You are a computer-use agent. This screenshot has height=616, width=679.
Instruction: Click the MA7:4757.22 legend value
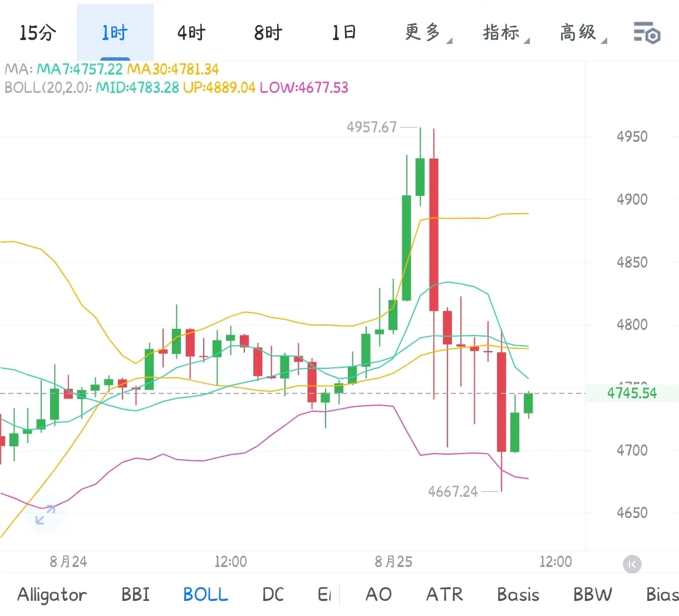tap(80, 70)
